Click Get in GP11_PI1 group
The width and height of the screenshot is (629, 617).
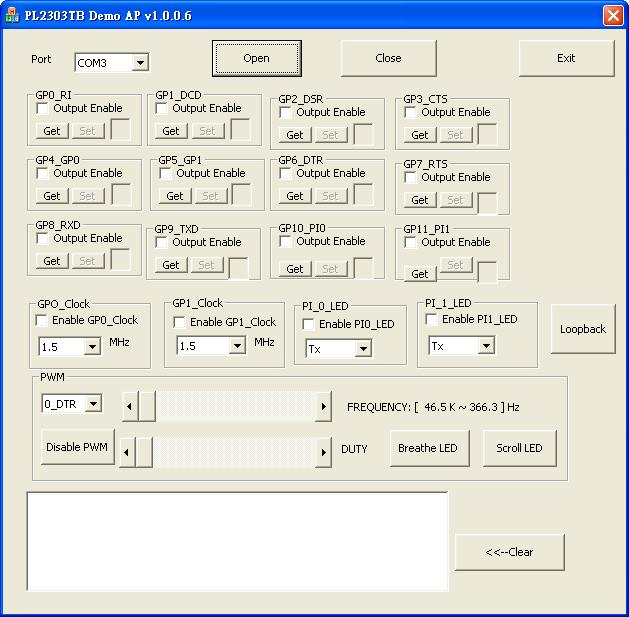point(420,274)
